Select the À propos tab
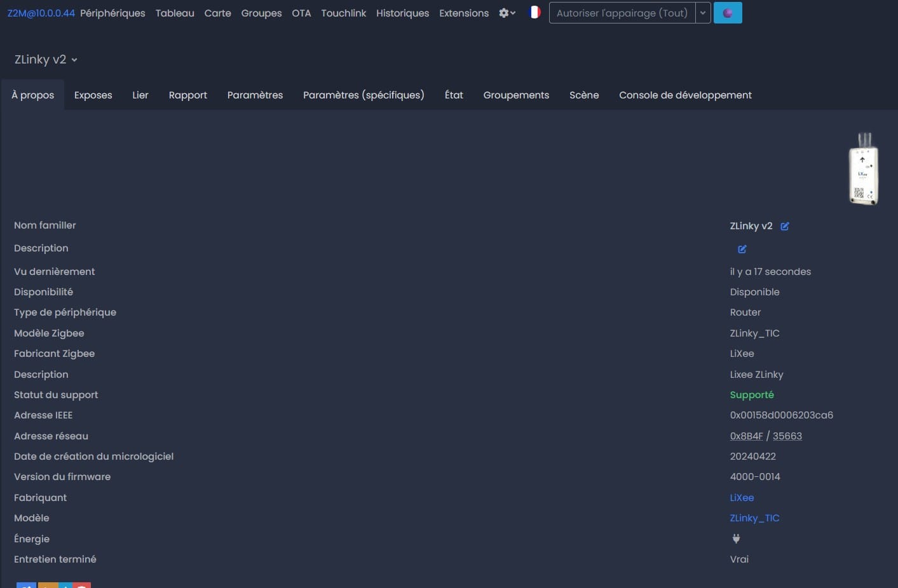Viewport: 898px width, 588px height. click(33, 95)
